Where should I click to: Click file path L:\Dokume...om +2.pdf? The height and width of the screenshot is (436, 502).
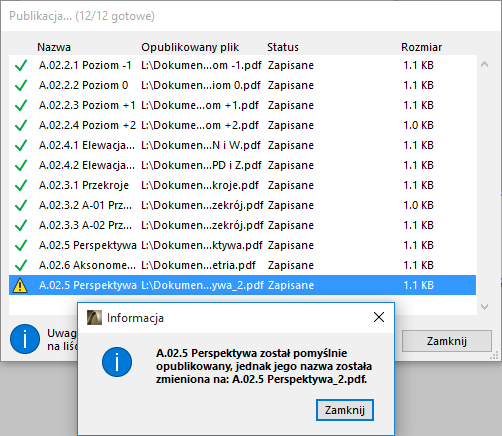(x=200, y=125)
